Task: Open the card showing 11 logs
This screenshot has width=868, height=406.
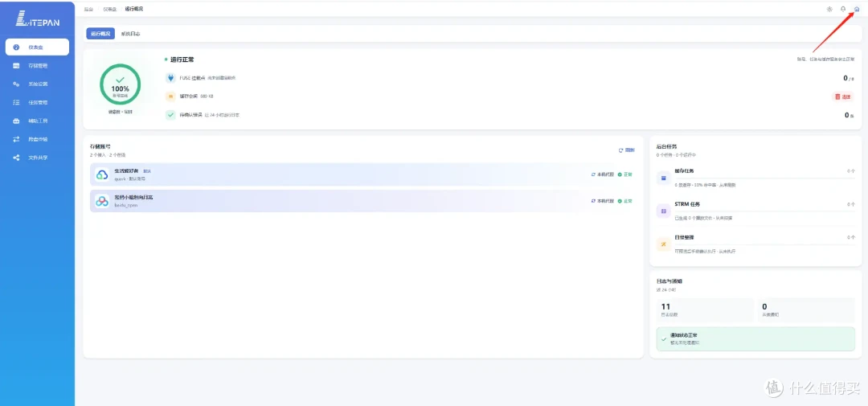Action: (x=705, y=310)
